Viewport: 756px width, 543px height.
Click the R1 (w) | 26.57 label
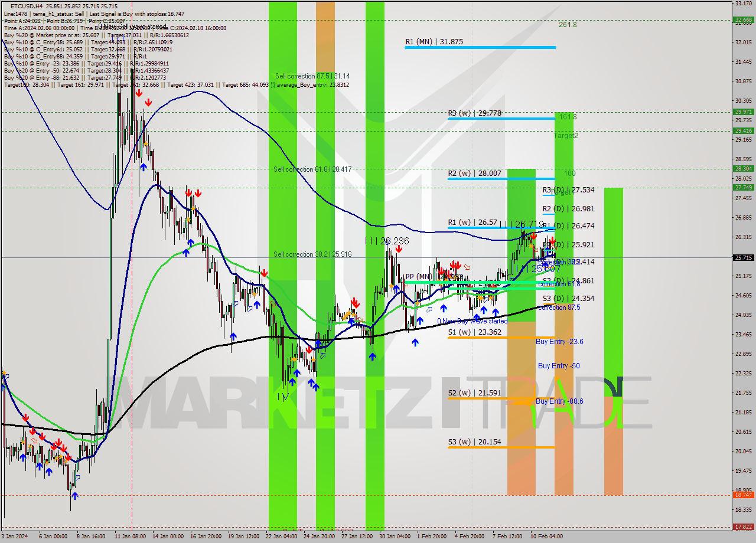472,223
